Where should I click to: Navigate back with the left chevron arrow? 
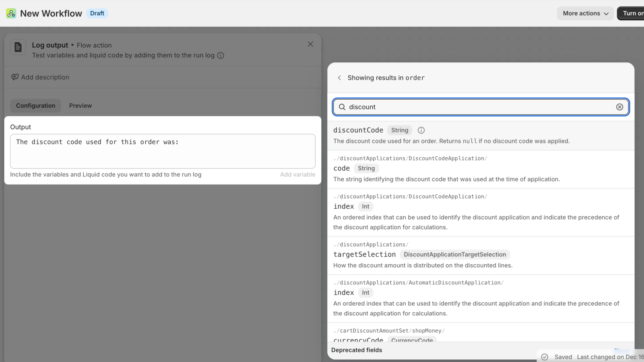pos(339,78)
